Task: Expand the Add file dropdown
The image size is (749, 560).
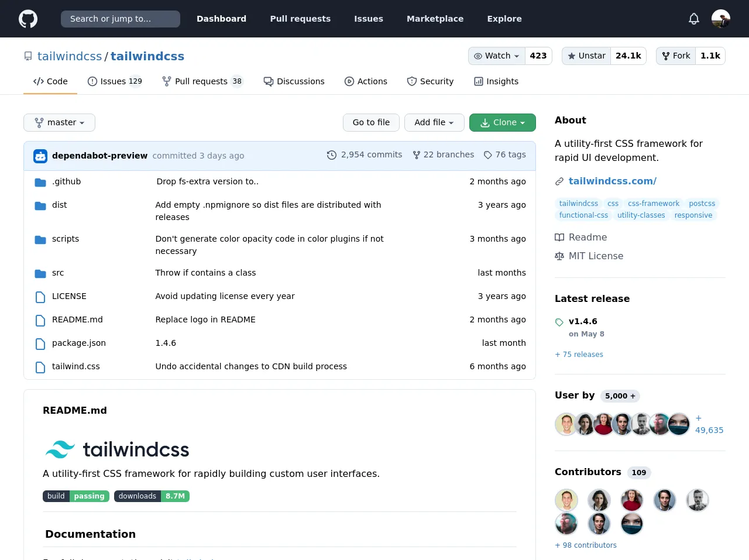Action: [434, 122]
